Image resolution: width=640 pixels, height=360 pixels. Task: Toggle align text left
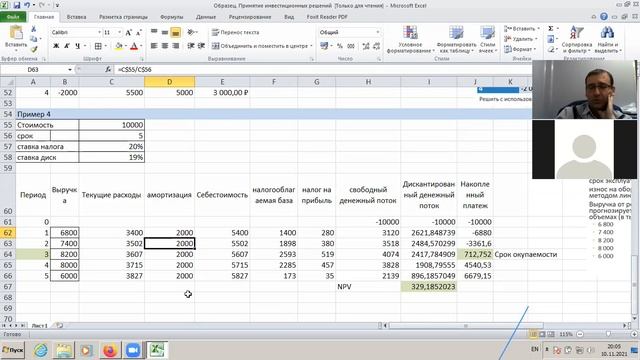pos(154,46)
